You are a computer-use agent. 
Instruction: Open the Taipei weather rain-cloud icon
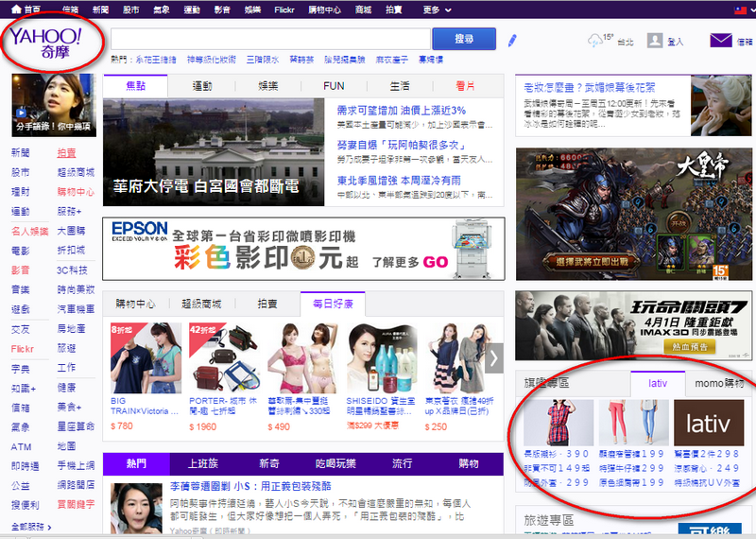[595, 41]
